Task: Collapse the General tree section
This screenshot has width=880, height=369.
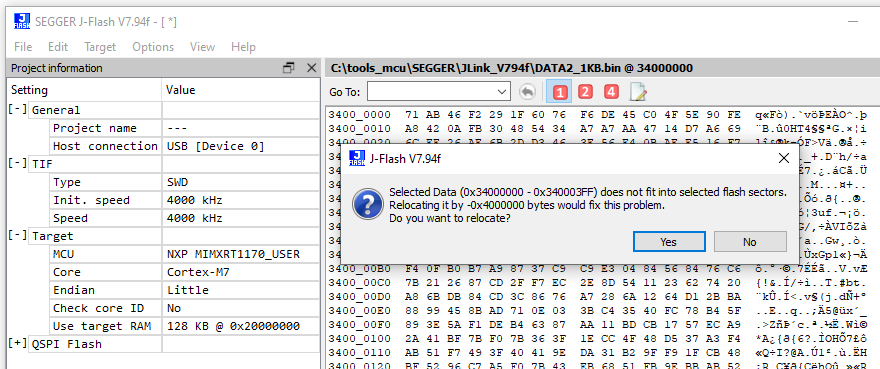Action: pos(17,110)
